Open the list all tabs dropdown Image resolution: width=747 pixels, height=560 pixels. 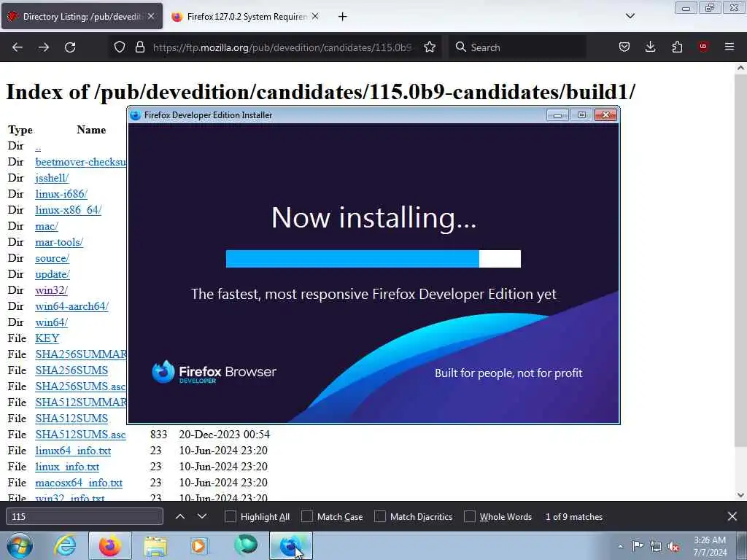click(630, 16)
